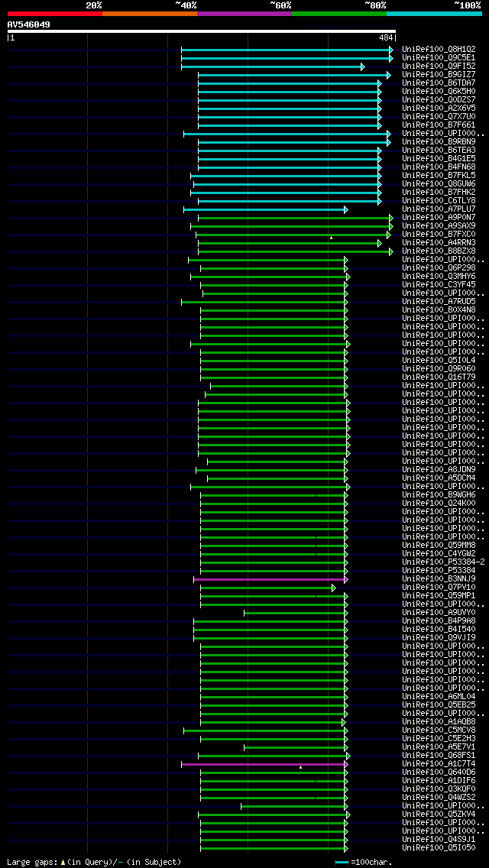Click hit label UniRef100_A8JDN9
The width and height of the screenshot is (489, 868).
pyautogui.click(x=439, y=470)
